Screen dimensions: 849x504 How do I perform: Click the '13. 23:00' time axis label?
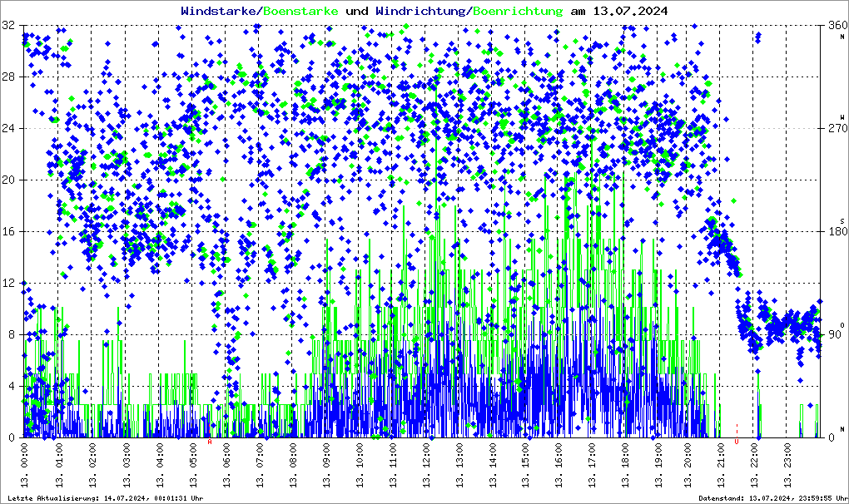pos(792,468)
